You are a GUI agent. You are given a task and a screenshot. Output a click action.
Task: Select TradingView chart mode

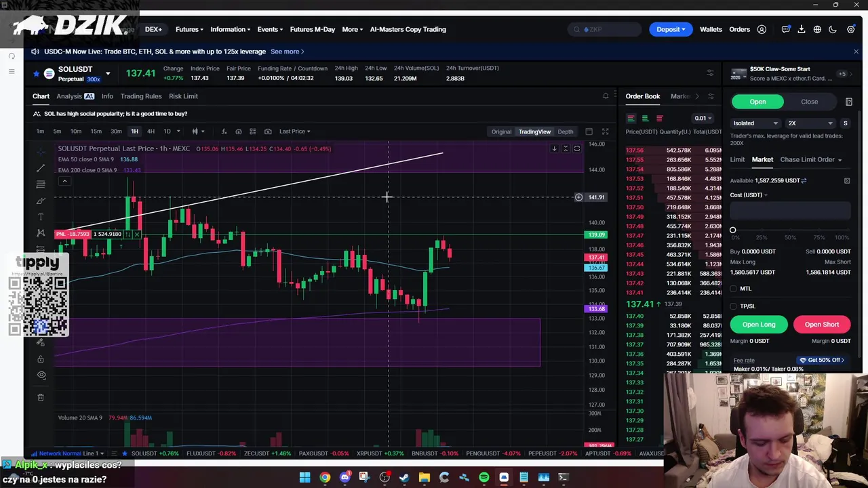534,131
